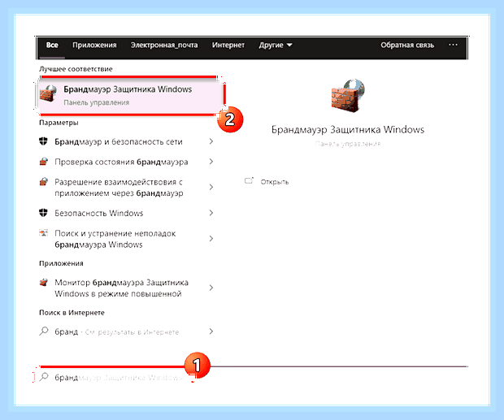
Task: Click the large firewall icon in preview pane
Action: coord(348,96)
